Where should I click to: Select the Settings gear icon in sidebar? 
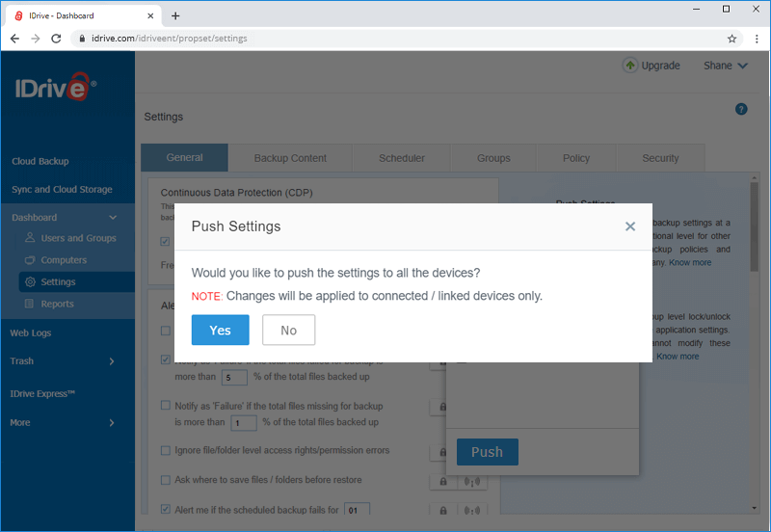point(30,281)
